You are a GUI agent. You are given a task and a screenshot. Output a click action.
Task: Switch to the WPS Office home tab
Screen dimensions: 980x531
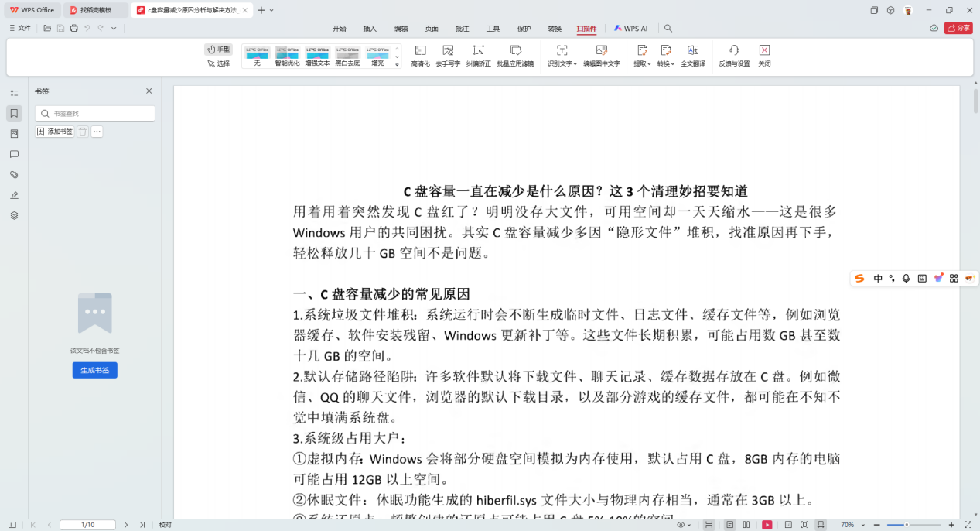coord(32,10)
